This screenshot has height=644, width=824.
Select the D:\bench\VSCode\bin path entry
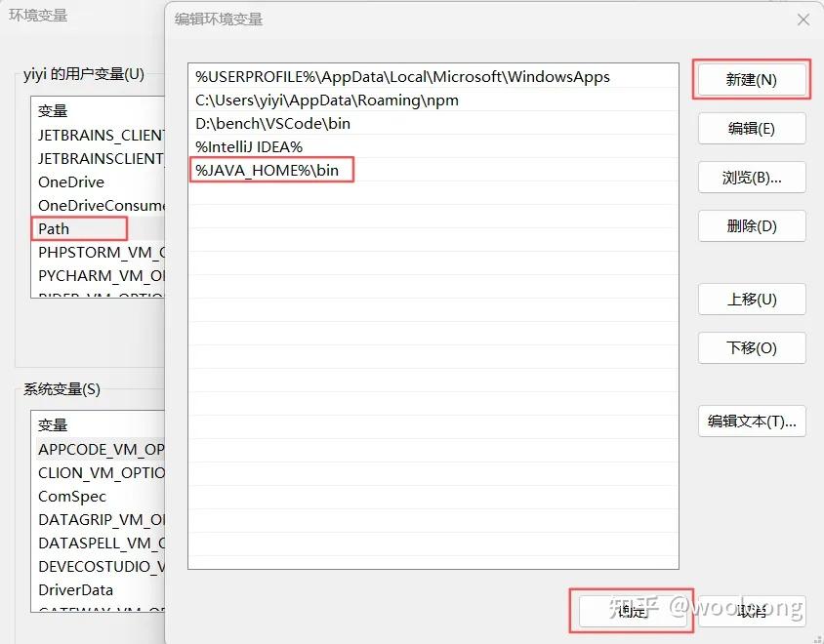[x=273, y=123]
